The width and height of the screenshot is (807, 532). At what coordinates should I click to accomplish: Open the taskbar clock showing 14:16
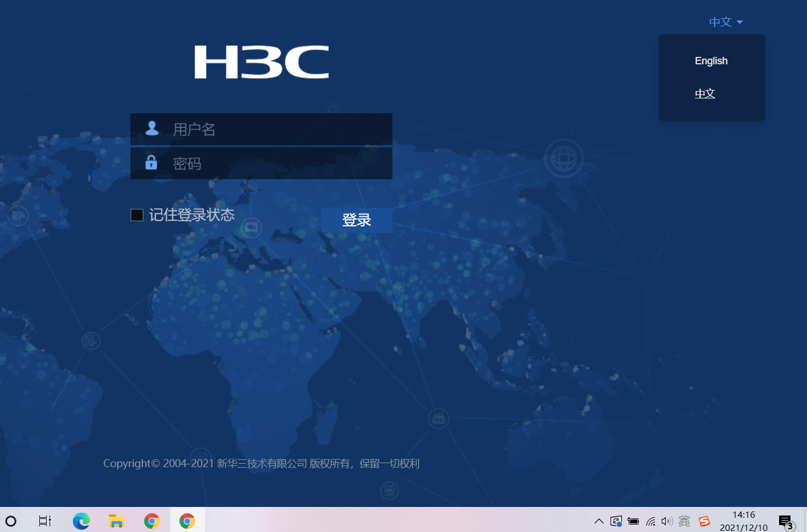pyautogui.click(x=744, y=521)
